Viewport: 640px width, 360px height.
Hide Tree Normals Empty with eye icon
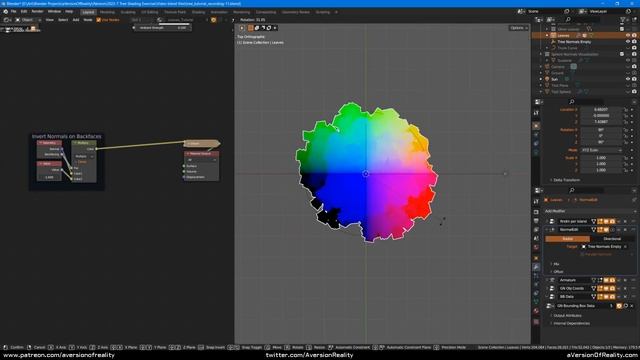coord(628,42)
